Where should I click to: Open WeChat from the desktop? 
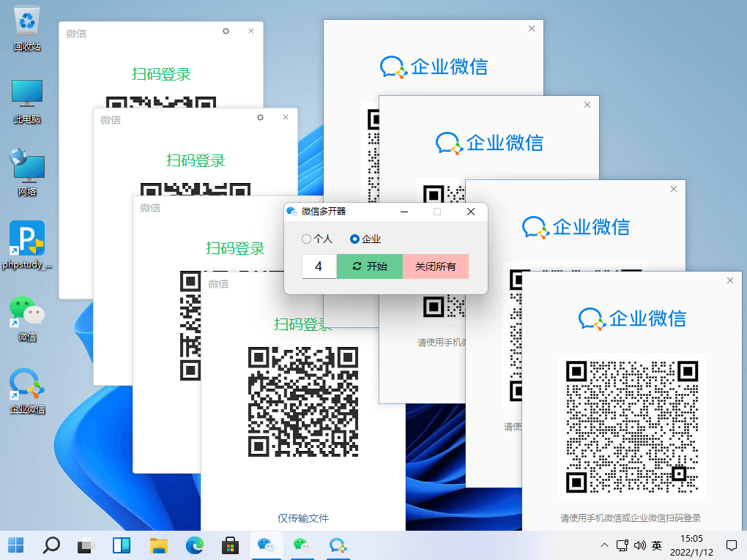[26, 313]
